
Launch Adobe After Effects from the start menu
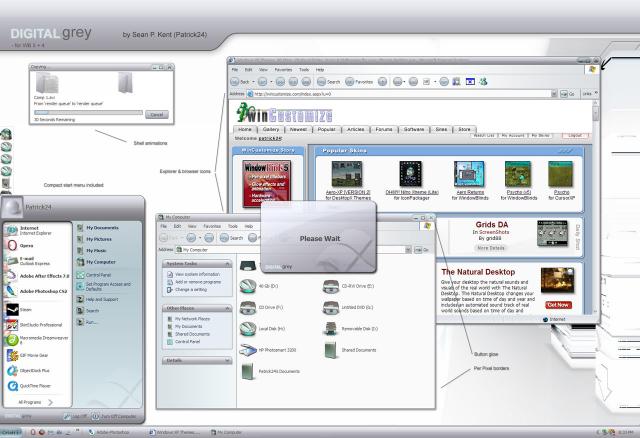coord(38,276)
